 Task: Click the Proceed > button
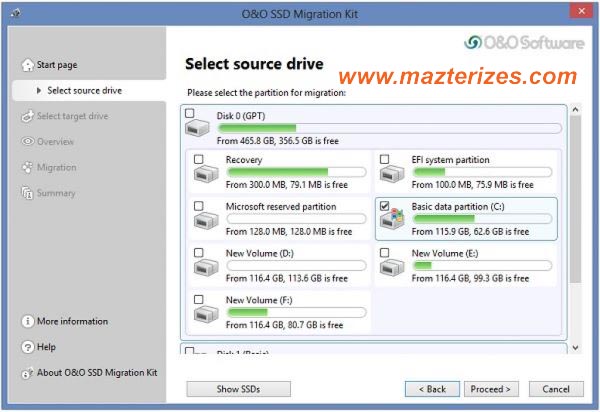(491, 389)
